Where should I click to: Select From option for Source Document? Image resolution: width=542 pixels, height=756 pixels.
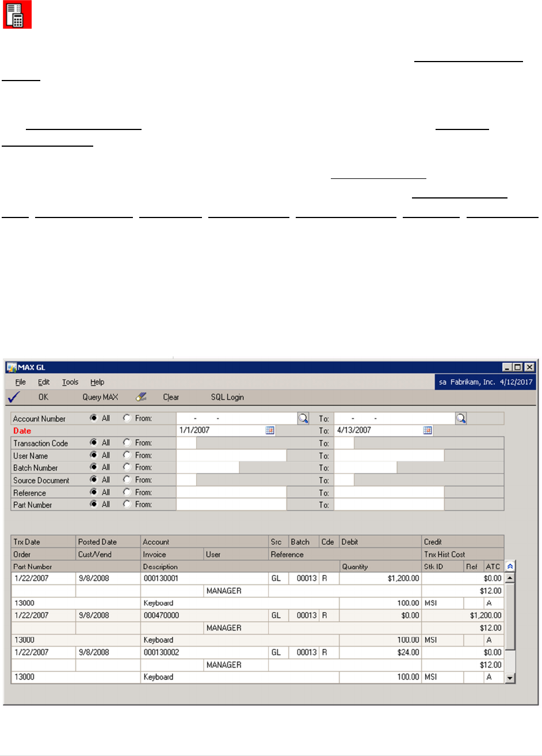point(127,480)
